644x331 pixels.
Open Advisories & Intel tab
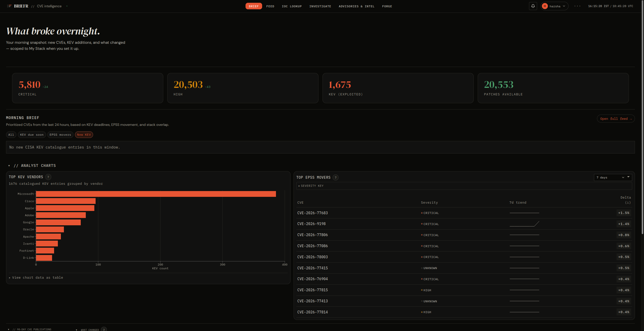tap(356, 6)
